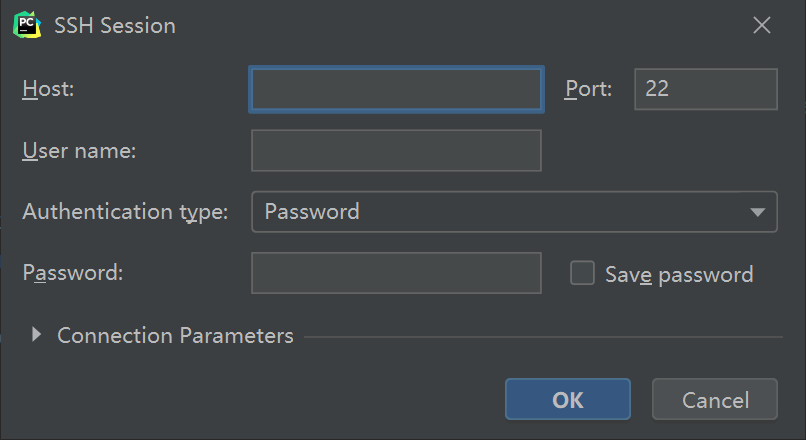Expand the Connection Parameters triangle
The height and width of the screenshot is (440, 806).
pos(37,335)
